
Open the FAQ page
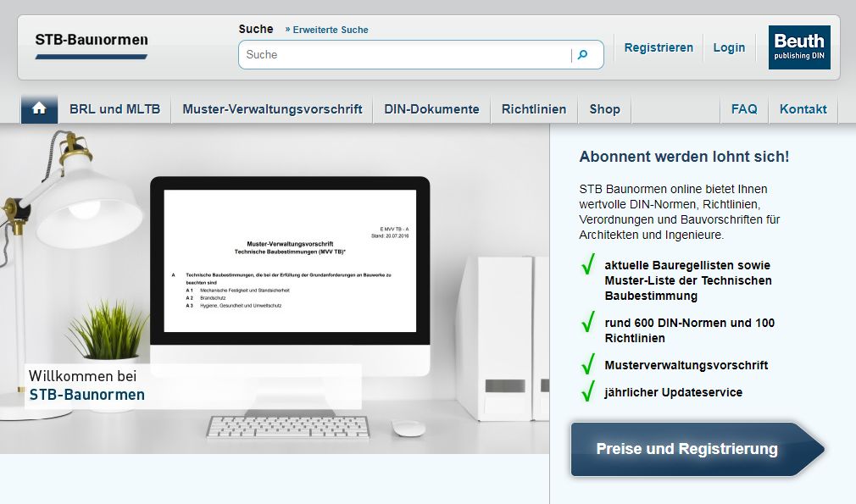744,109
